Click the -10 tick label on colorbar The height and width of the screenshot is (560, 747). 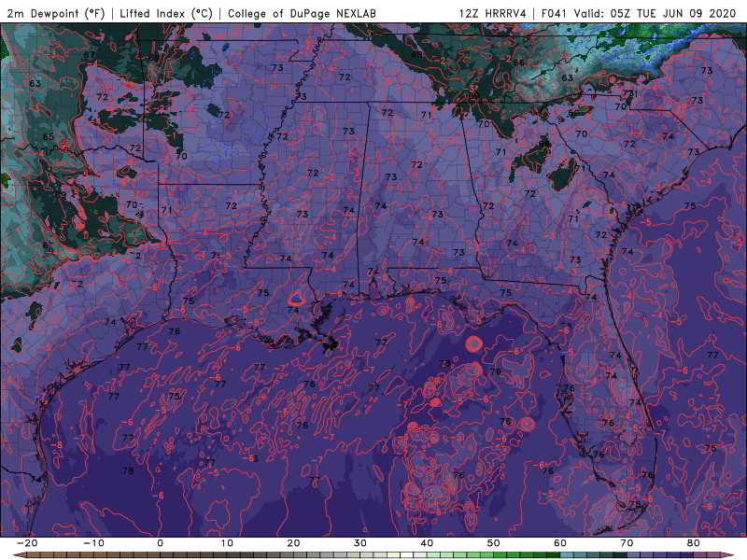tap(93, 543)
